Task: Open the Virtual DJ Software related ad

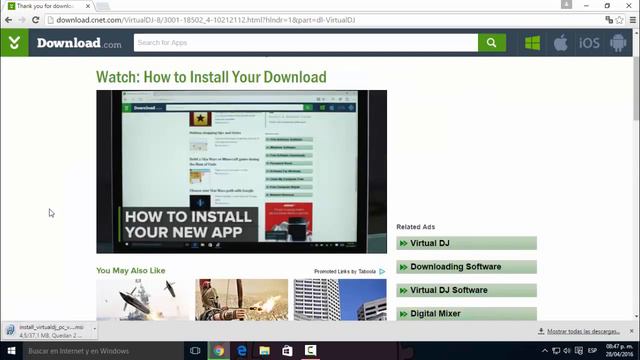Action: pos(467,290)
